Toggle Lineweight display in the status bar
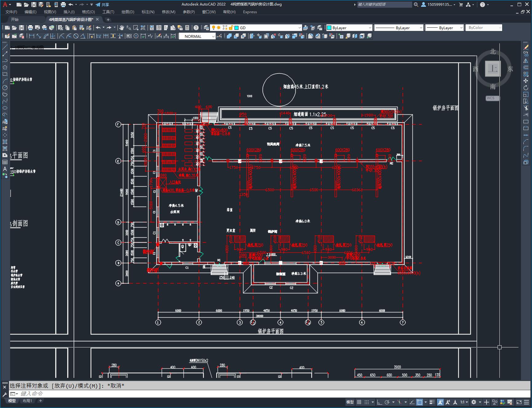 coord(432,402)
